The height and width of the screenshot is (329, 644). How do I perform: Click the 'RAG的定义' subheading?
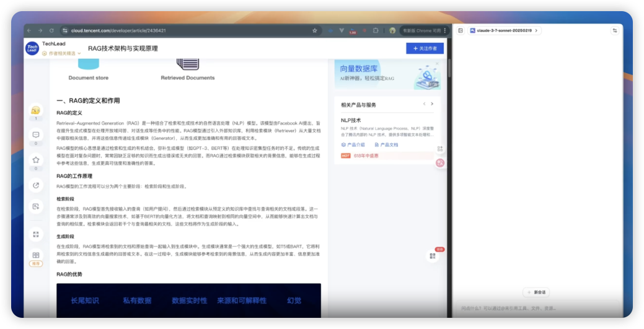coord(69,113)
